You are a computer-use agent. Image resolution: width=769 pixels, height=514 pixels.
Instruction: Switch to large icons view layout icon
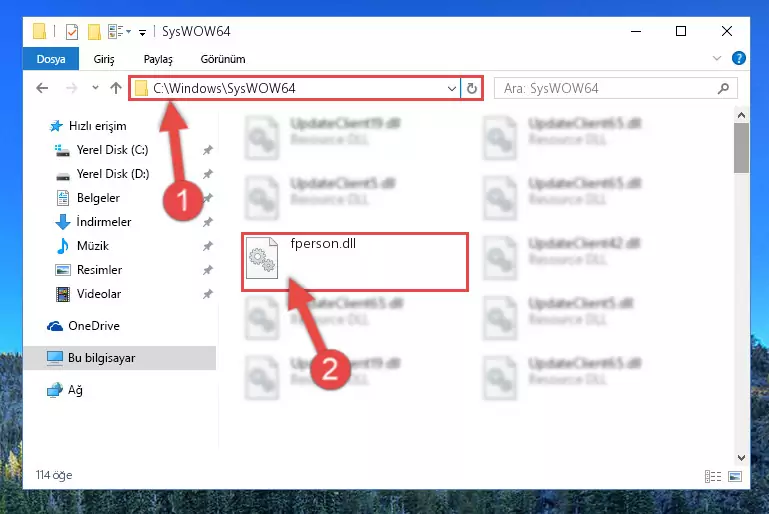pyautogui.click(x=735, y=476)
